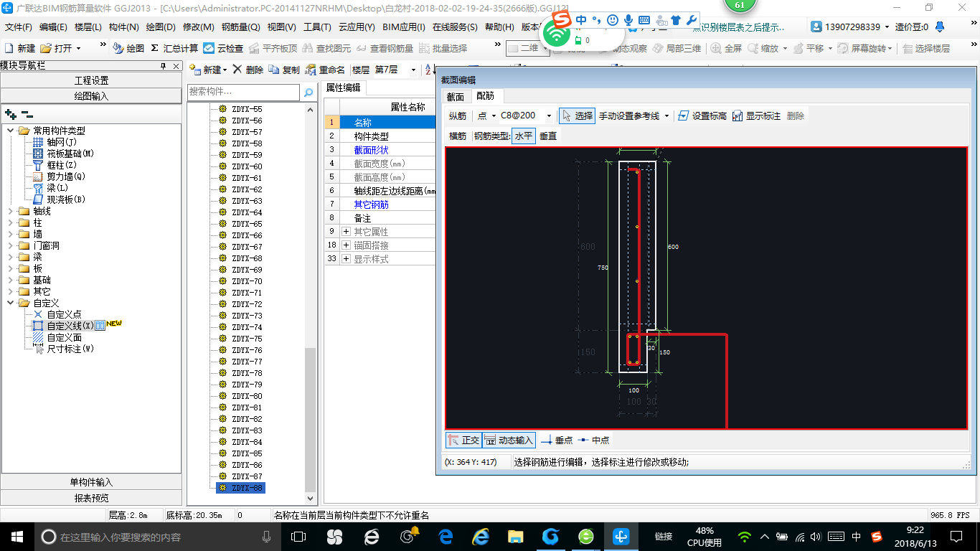Rename component with 重命名 button
This screenshot has height=551, width=980.
pyautogui.click(x=325, y=70)
